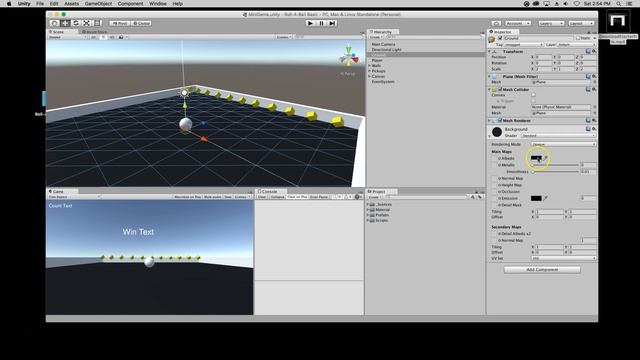Image resolution: width=640 pixels, height=360 pixels.
Task: Select Directional Light in Hierarchy
Action: [x=386, y=49]
